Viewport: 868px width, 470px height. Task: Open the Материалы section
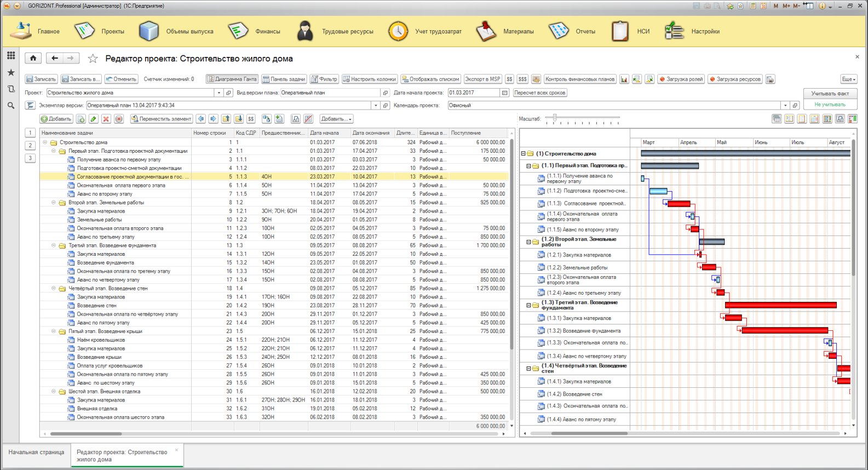(x=504, y=31)
